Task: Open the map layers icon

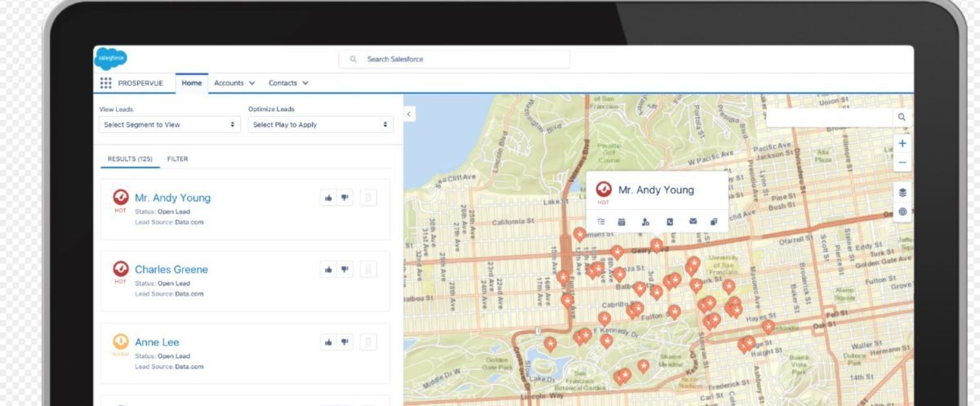Action: (902, 193)
